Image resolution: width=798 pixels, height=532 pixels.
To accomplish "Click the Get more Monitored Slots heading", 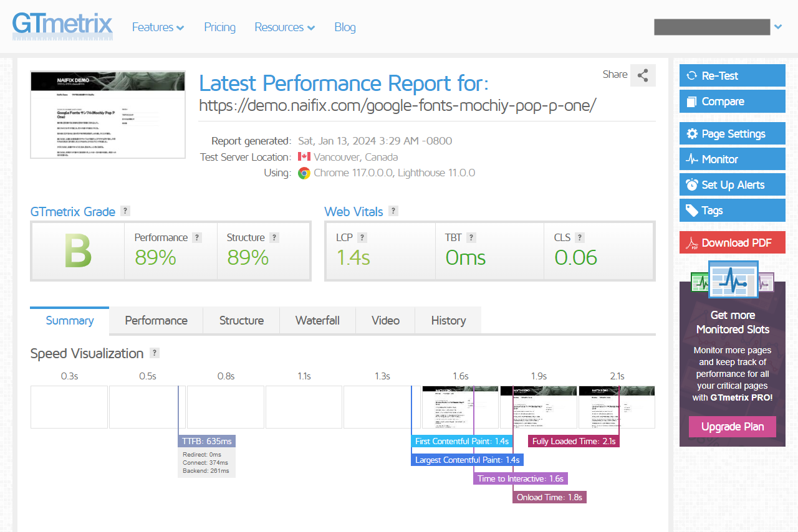I will 733,322.
